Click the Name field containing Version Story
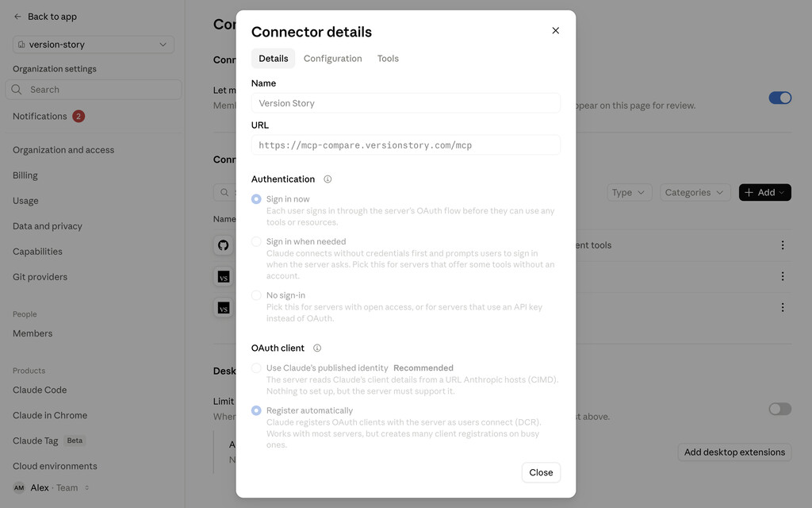This screenshot has height=508, width=812. click(x=405, y=103)
